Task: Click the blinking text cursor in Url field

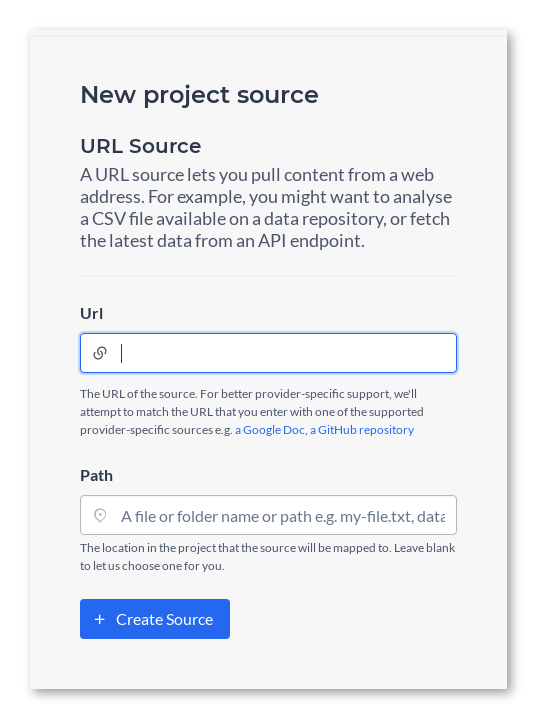Action: [121, 353]
